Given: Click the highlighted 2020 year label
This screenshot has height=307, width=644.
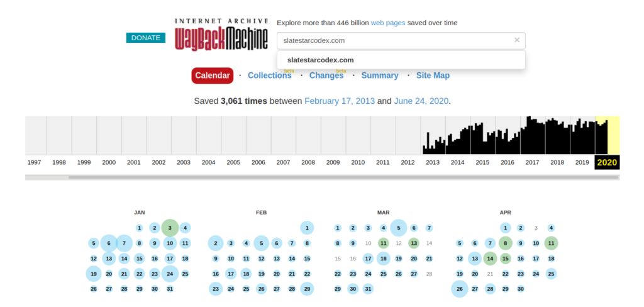Looking at the screenshot, I should coord(607,162).
